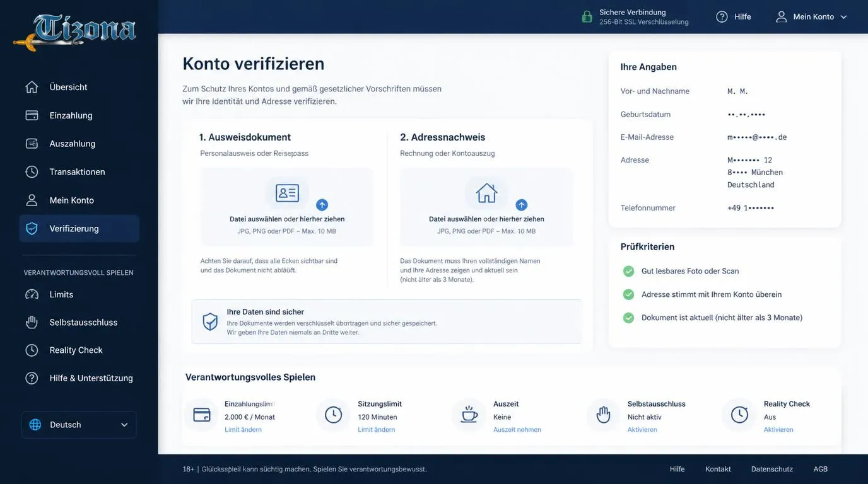Expand the Mein Konto header menu

click(811, 16)
